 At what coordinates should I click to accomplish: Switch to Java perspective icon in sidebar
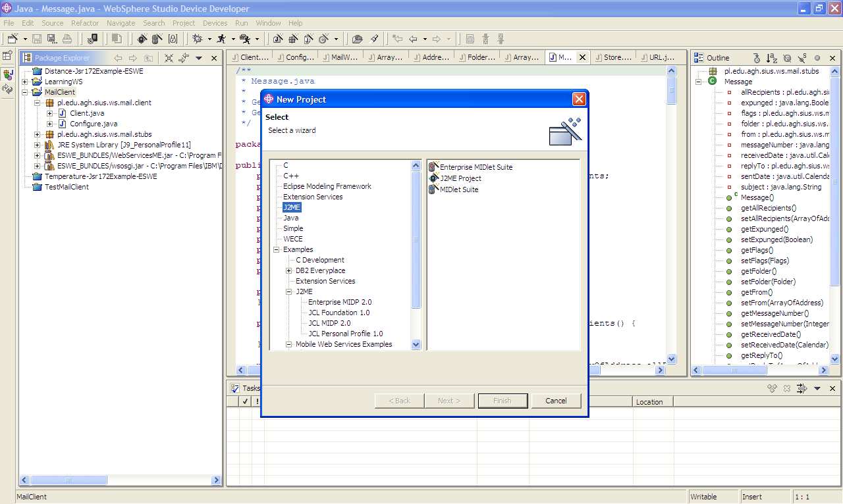click(7, 74)
